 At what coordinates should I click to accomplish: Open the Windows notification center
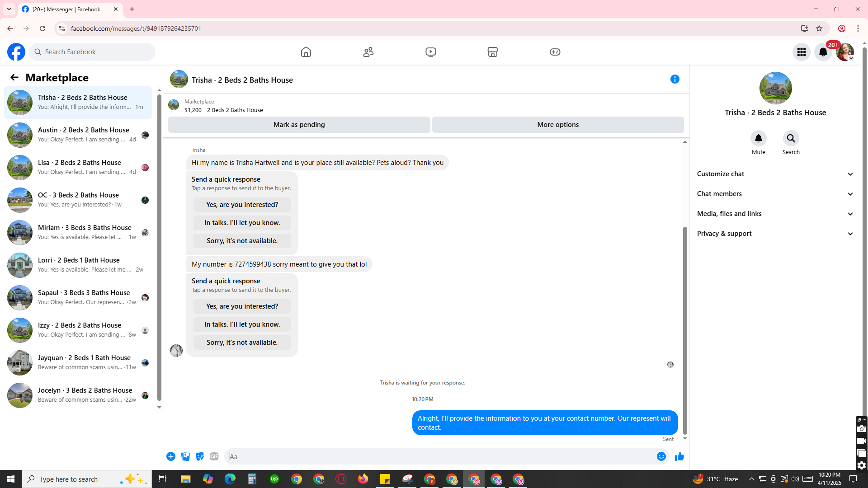coord(854,479)
